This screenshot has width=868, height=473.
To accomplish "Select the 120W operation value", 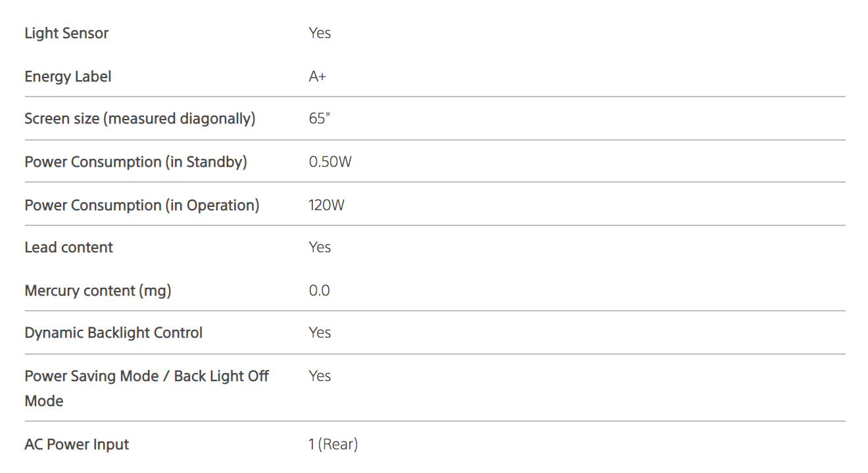I will [326, 205].
